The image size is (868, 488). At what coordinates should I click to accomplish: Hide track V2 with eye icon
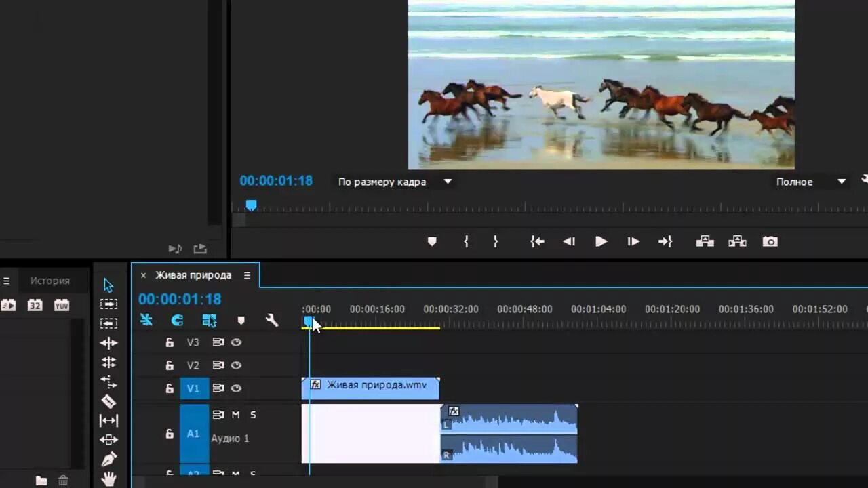236,365
